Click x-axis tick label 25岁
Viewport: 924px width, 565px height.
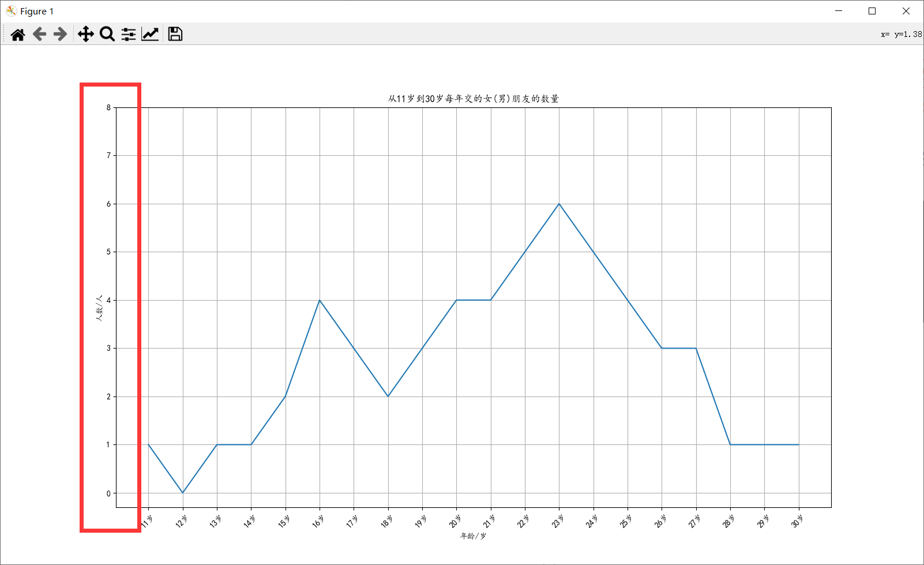[626, 521]
